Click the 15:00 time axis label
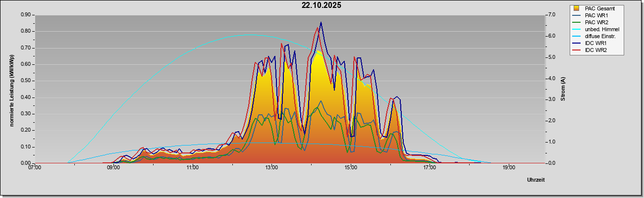 (350, 167)
